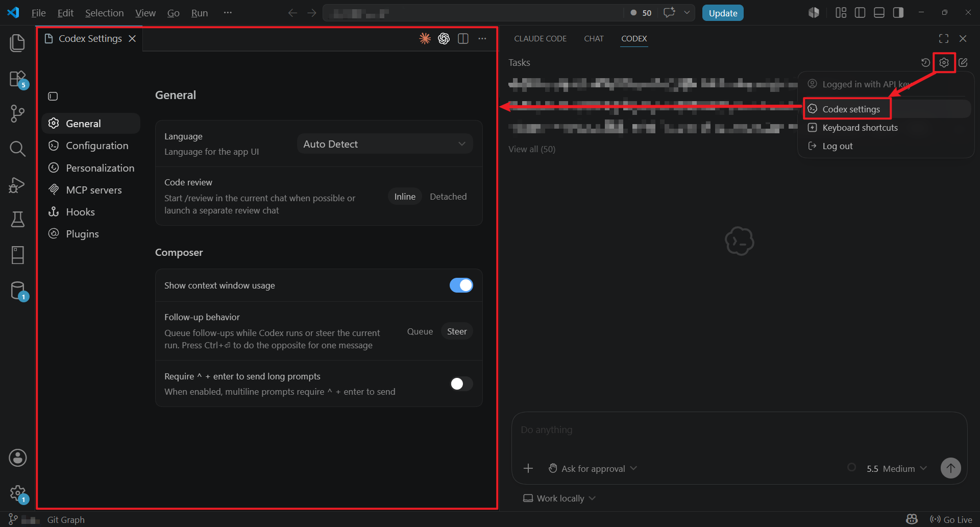This screenshot has height=527, width=980.
Task: Open Hooks settings section
Action: (91, 211)
